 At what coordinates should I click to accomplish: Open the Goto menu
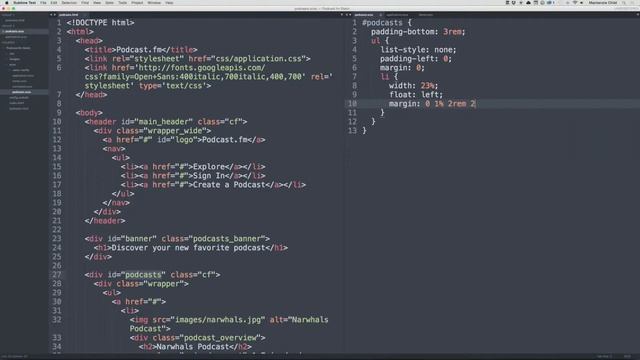tap(109, 2)
